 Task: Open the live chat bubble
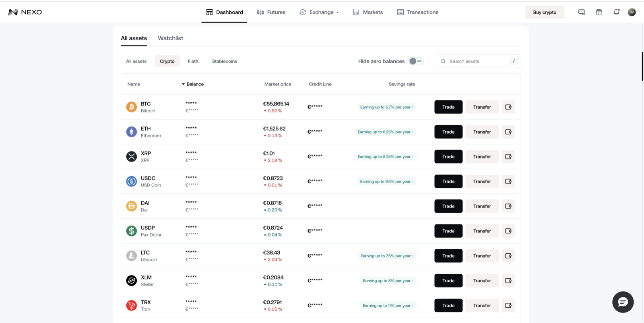tap(623, 302)
